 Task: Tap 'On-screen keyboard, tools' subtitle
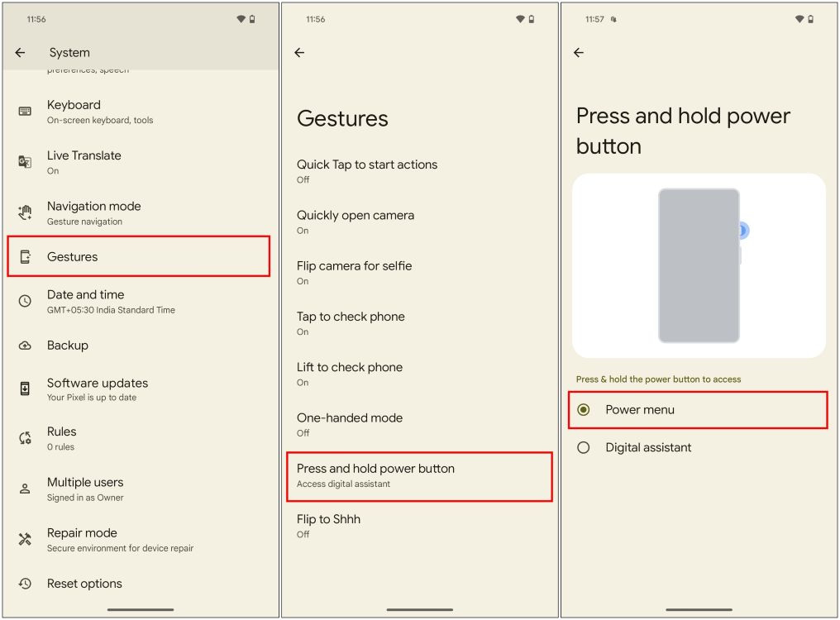[100, 121]
